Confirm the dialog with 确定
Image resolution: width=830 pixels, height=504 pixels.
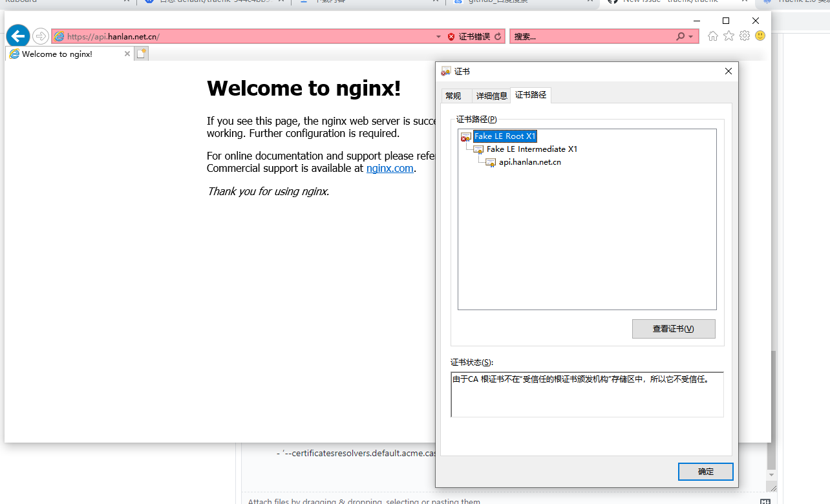[x=706, y=472]
